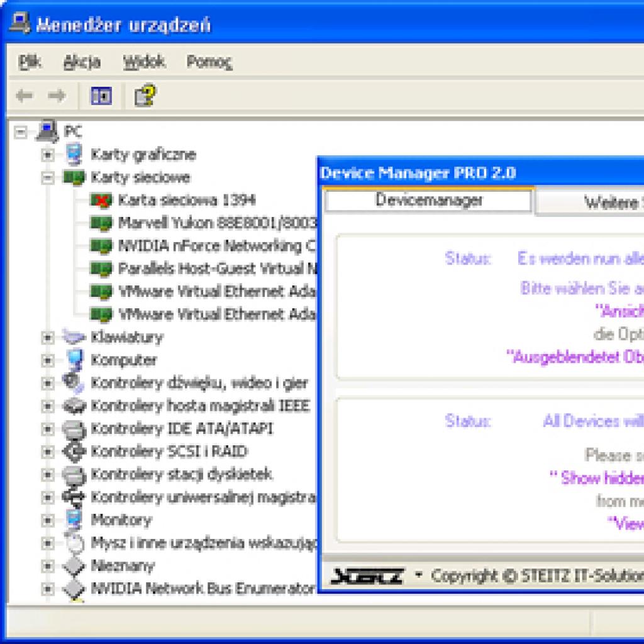Click the XCERZ logo in Device Manager PRO
The height and width of the screenshot is (644, 644).
(367, 576)
